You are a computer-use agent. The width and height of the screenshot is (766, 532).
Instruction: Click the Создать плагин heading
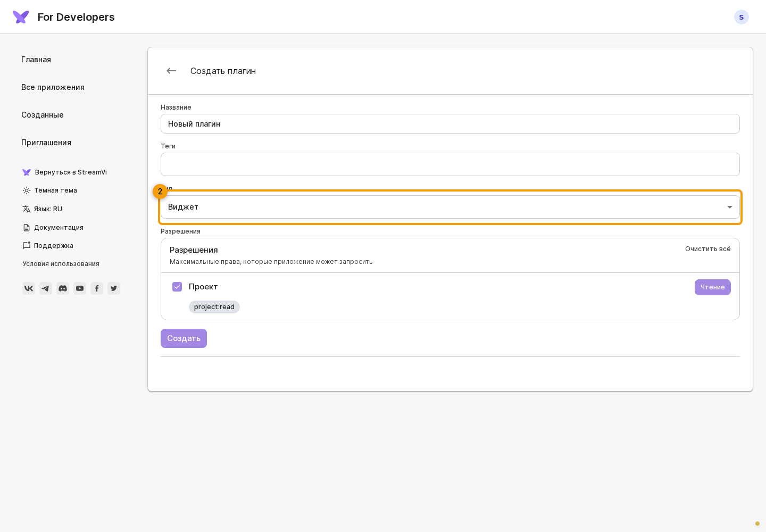point(223,71)
